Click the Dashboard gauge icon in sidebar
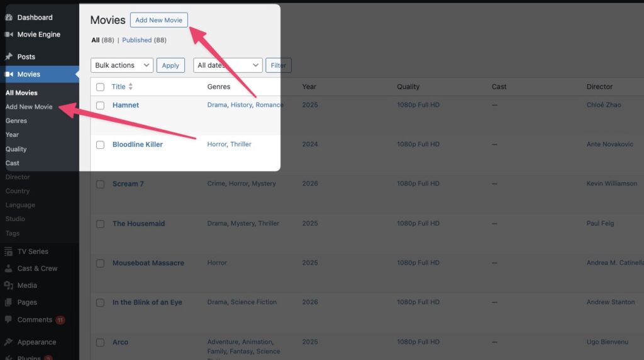644x360 pixels. (x=9, y=18)
